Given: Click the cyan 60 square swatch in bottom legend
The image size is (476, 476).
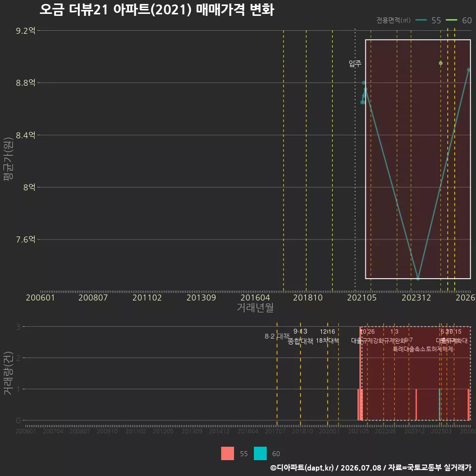Looking at the screenshot, I should point(260,453).
